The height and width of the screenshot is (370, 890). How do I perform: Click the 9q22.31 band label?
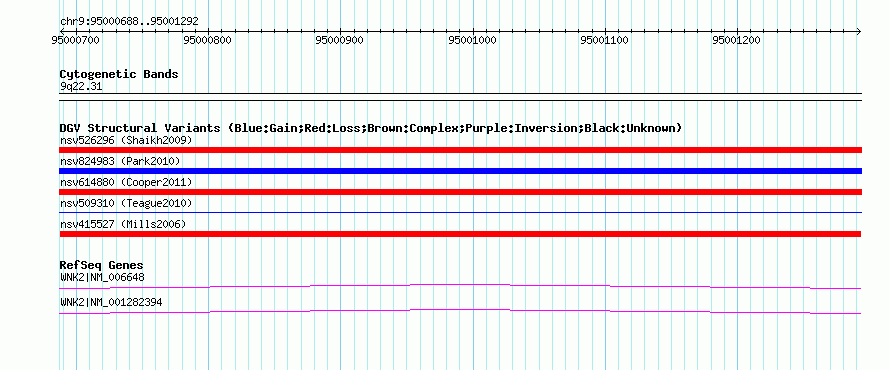coord(81,87)
